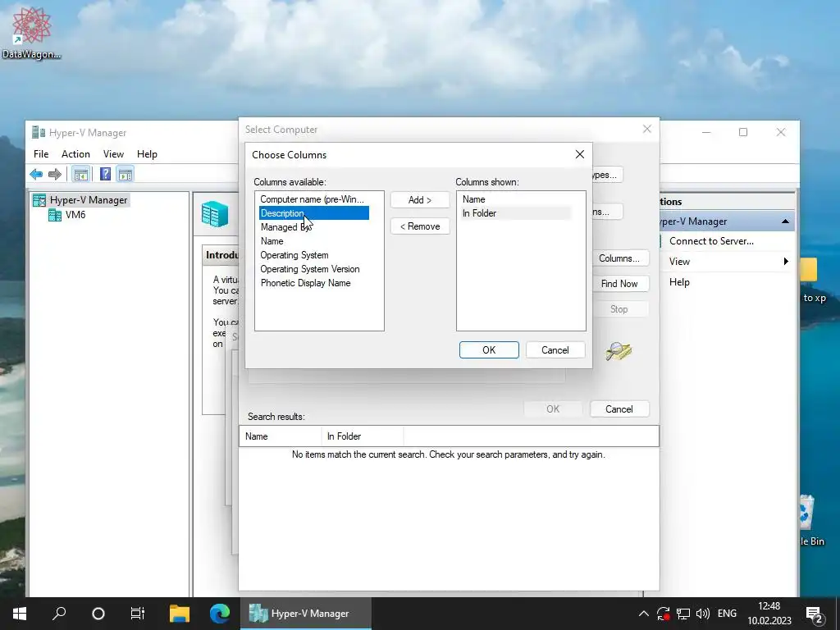Select Operating System Version column entry
The height and width of the screenshot is (630, 840).
point(314,269)
